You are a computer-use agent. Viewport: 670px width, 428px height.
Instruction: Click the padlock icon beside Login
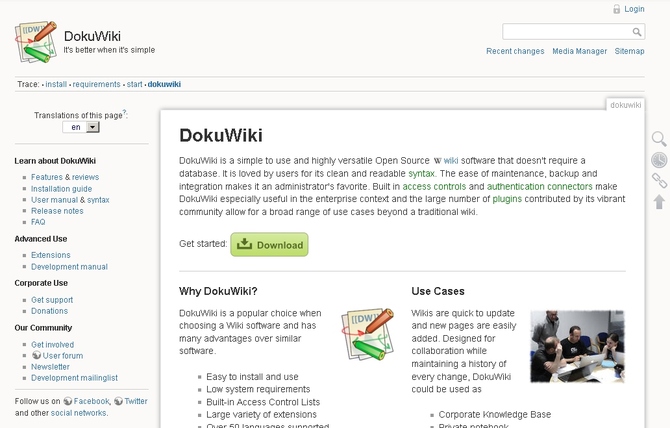click(x=617, y=9)
